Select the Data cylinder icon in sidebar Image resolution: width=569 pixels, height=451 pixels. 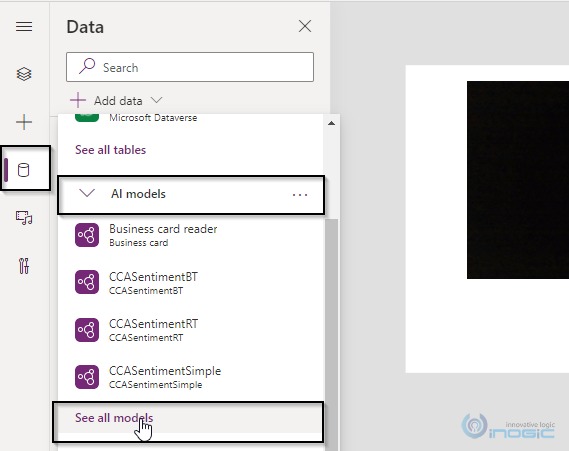tap(24, 170)
